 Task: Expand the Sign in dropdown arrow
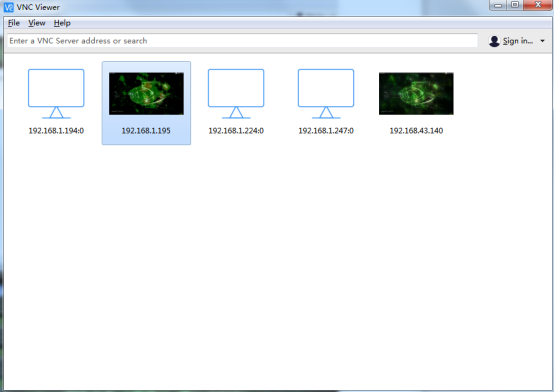point(542,41)
